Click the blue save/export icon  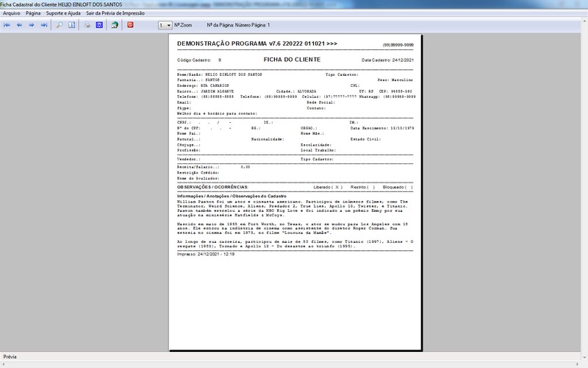click(x=99, y=25)
